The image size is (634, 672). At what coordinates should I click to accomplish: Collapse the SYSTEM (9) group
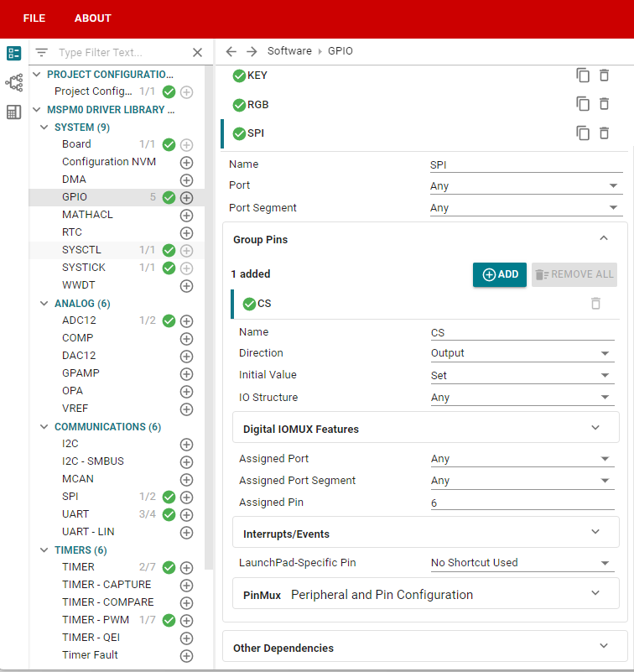click(44, 128)
